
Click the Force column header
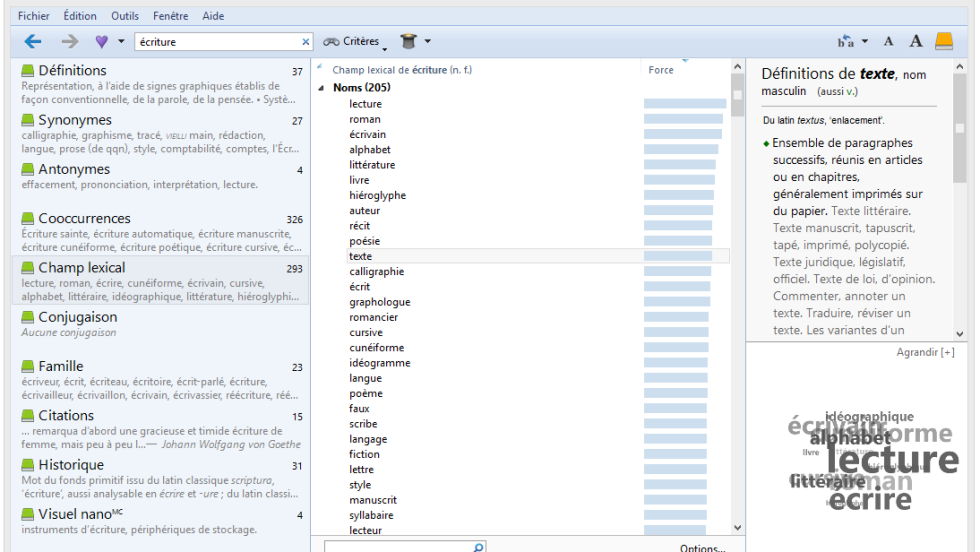point(661,70)
